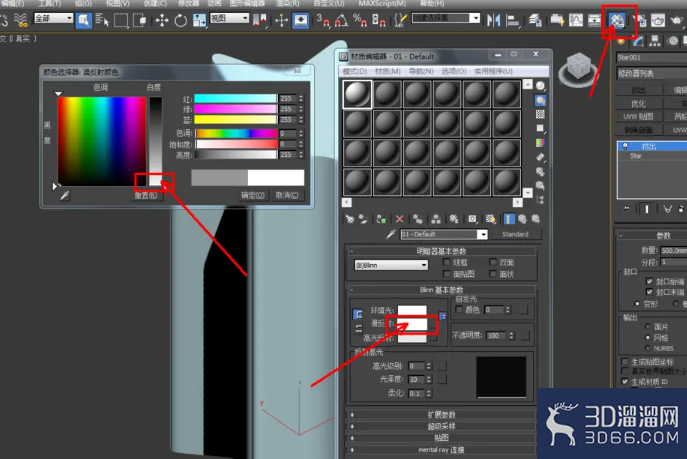Select first material sample slot sphere
This screenshot has width=687, height=459.
coord(358,94)
